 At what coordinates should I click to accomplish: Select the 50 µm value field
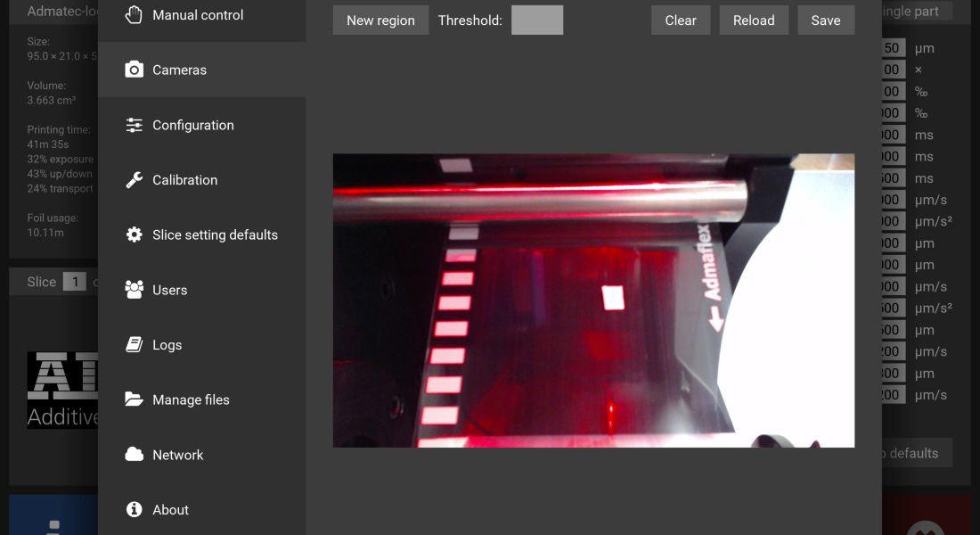894,48
